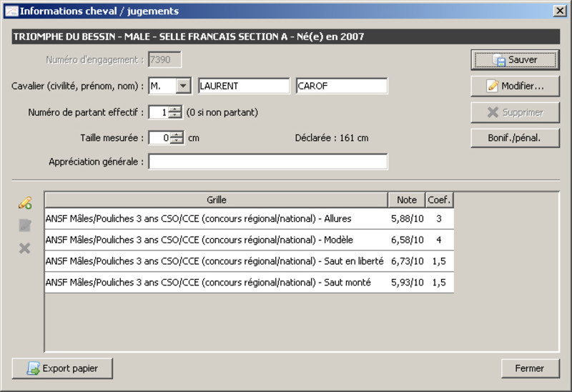This screenshot has width=572, height=392.
Task: Click the Export papier button
Action: [x=62, y=368]
